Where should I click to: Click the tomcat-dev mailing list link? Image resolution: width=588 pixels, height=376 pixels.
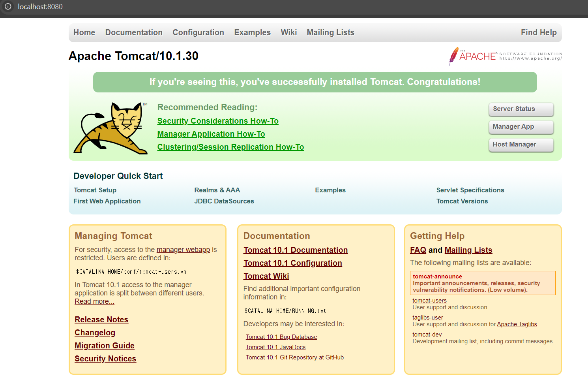coord(427,335)
